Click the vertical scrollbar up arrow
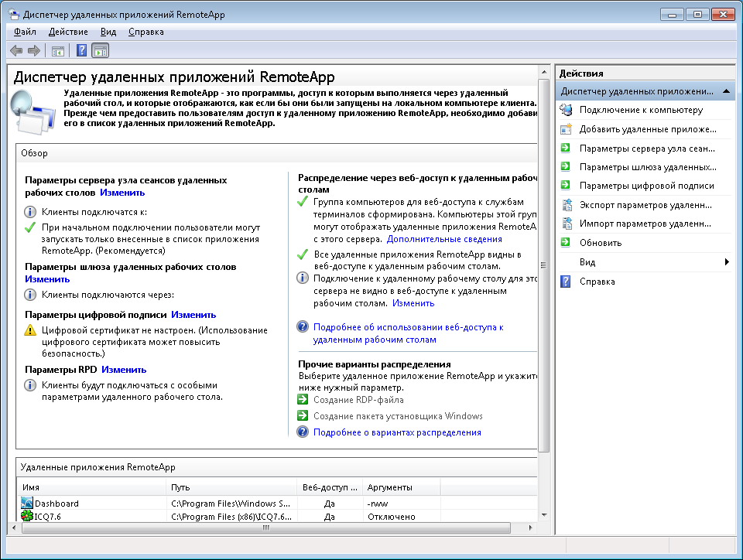This screenshot has height=560, width=743. click(x=543, y=73)
